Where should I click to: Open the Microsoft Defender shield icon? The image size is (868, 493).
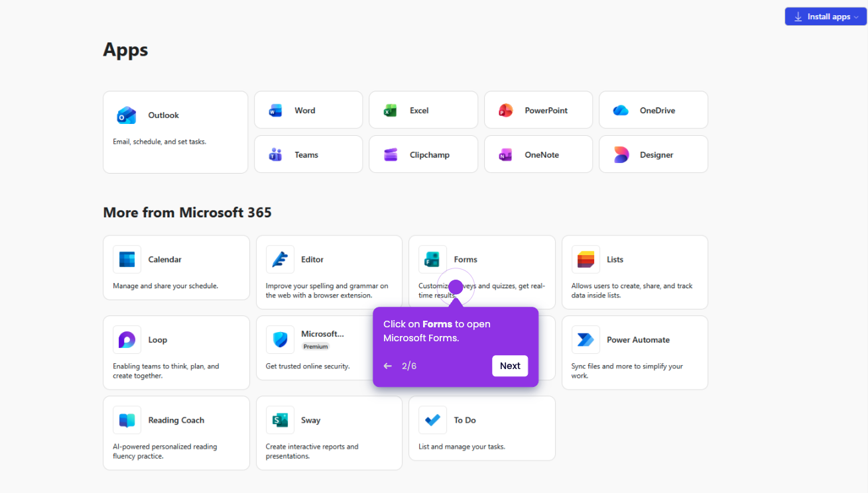pyautogui.click(x=280, y=340)
